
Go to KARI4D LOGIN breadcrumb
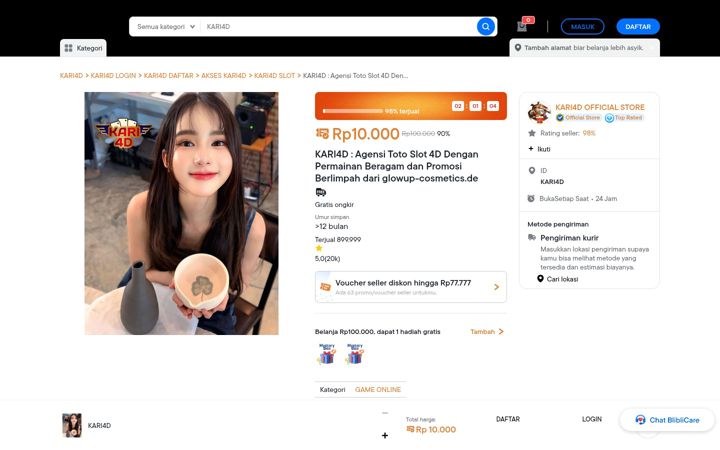pyautogui.click(x=113, y=76)
